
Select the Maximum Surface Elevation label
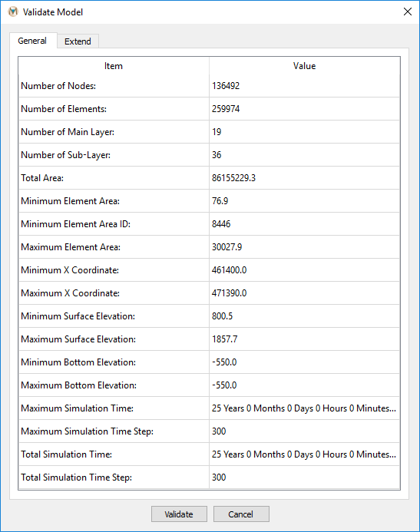click(78, 339)
